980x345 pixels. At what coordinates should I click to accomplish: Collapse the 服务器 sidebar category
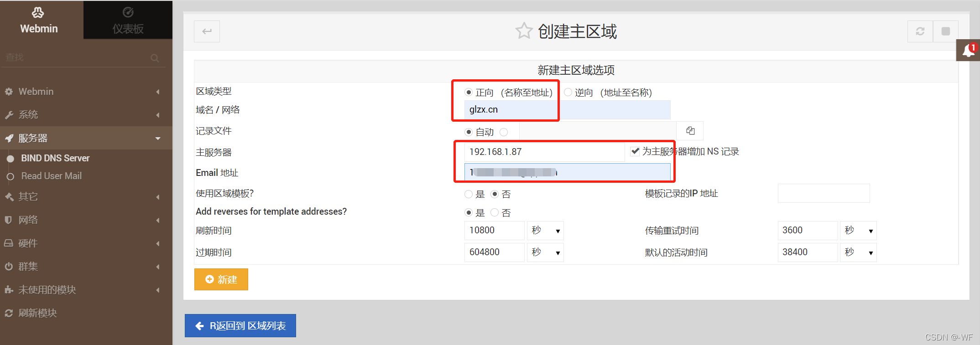(x=86, y=138)
